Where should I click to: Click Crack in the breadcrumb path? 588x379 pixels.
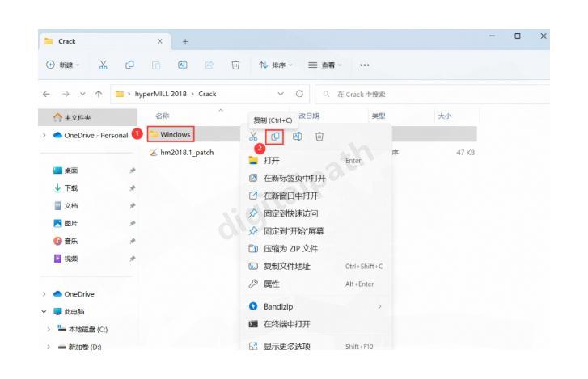coord(207,94)
